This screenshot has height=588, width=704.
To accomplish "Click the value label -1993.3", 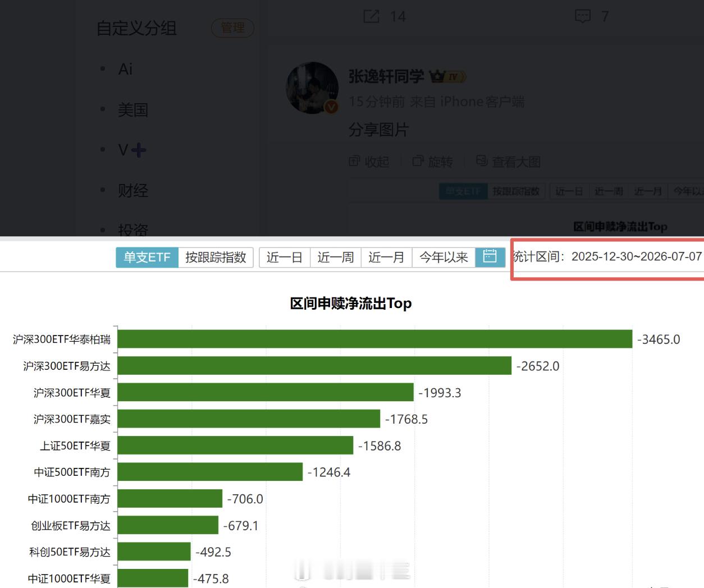I will tap(440, 393).
